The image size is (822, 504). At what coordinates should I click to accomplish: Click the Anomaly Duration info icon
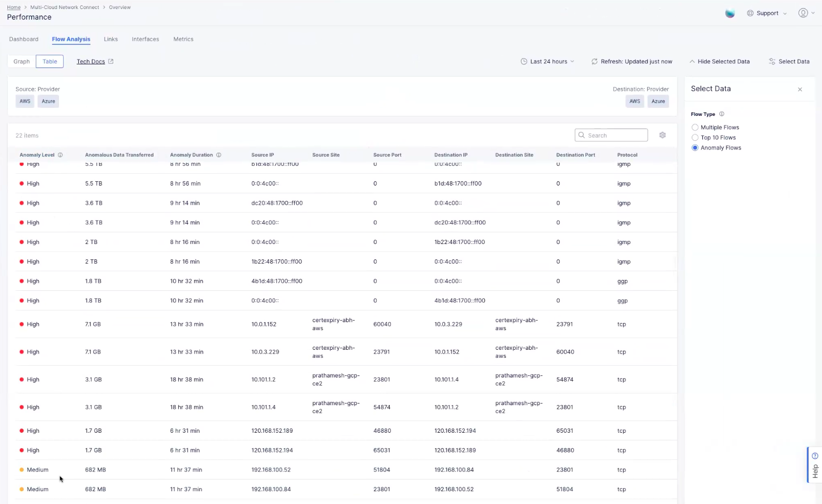[x=219, y=155]
